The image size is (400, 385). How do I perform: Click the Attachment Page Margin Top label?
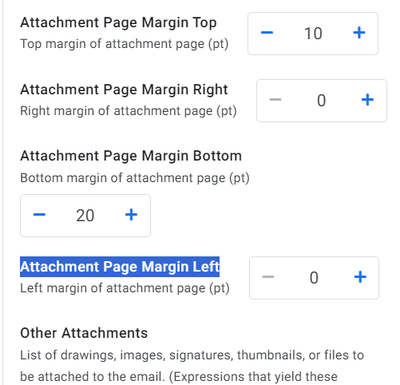118,23
